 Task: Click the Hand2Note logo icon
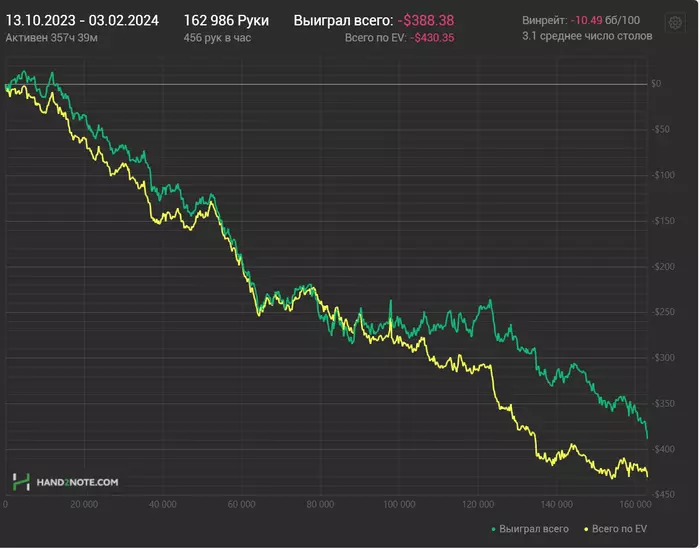(20, 482)
